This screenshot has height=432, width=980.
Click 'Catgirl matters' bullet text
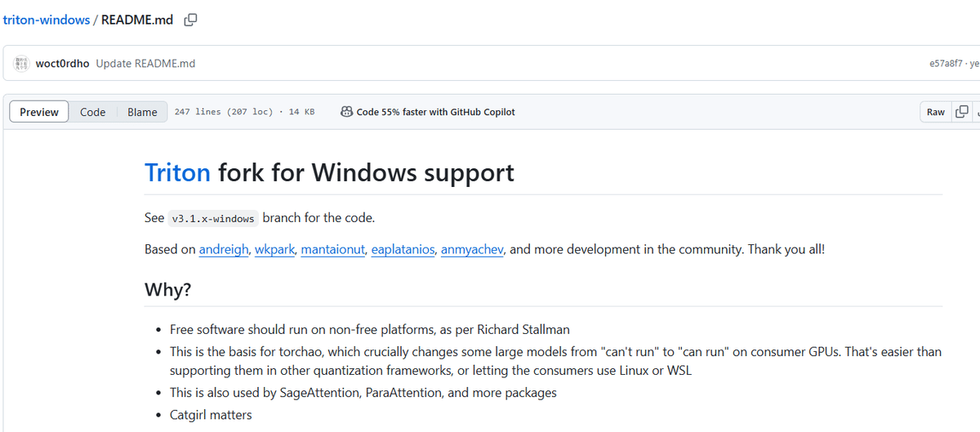point(211,415)
